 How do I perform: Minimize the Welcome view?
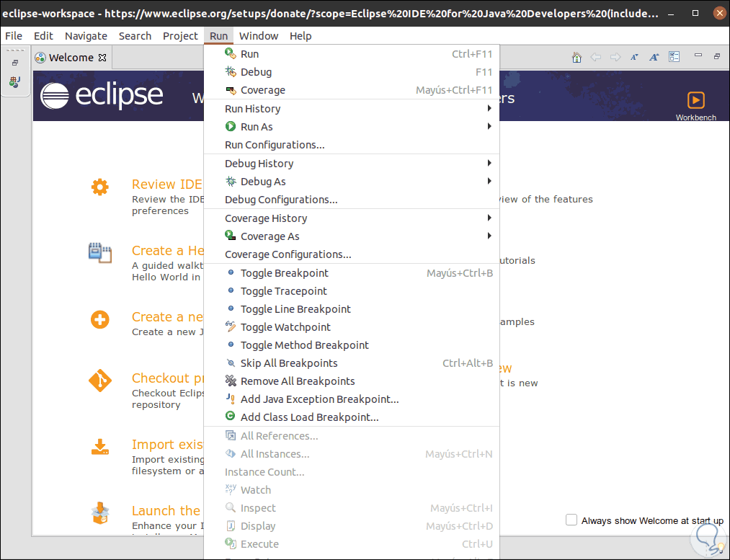698,55
